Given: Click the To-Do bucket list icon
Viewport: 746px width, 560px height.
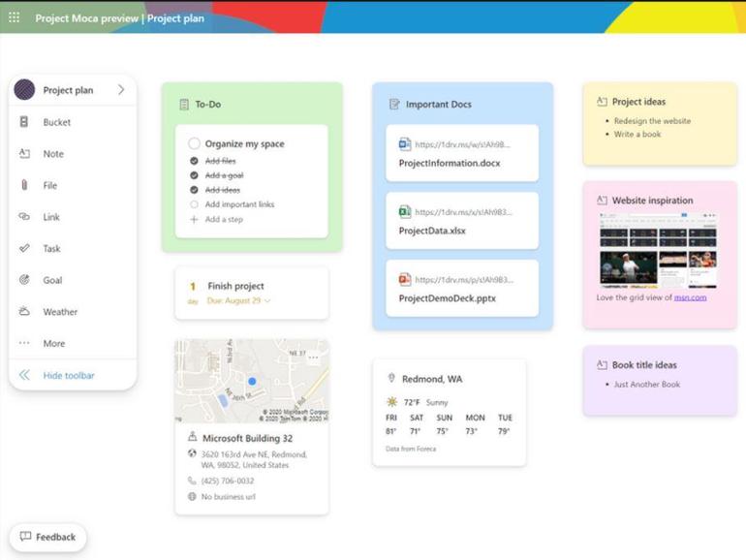Looking at the screenshot, I should (x=184, y=105).
